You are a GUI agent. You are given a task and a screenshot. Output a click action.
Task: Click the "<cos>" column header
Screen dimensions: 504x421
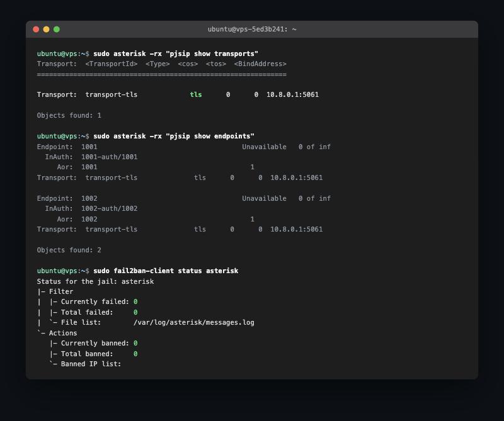(x=188, y=64)
